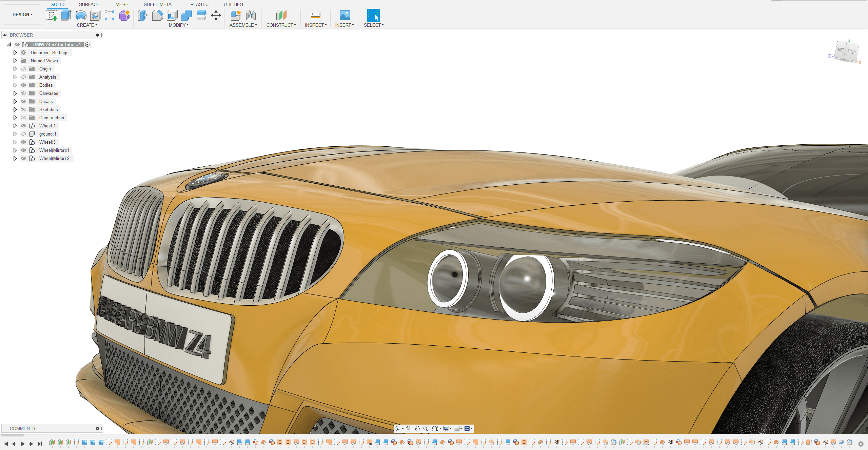Hide the Wheel:1 component
Screen dimensions: 868x450
pos(23,126)
